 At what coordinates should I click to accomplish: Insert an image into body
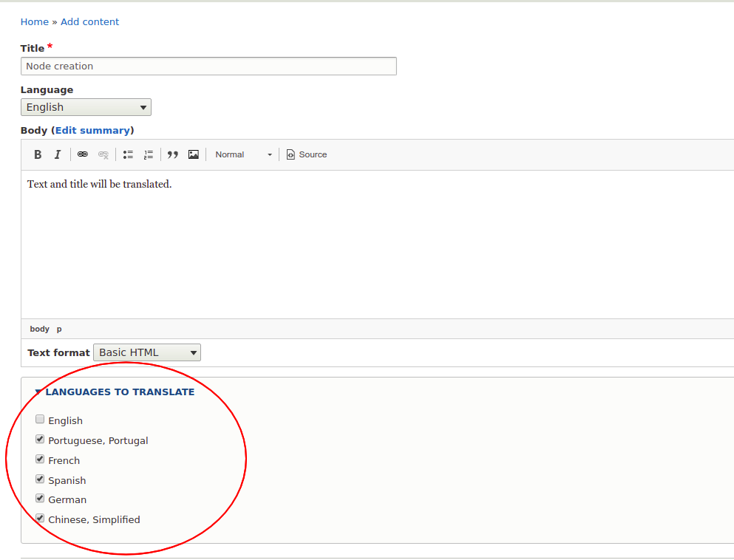tap(194, 154)
